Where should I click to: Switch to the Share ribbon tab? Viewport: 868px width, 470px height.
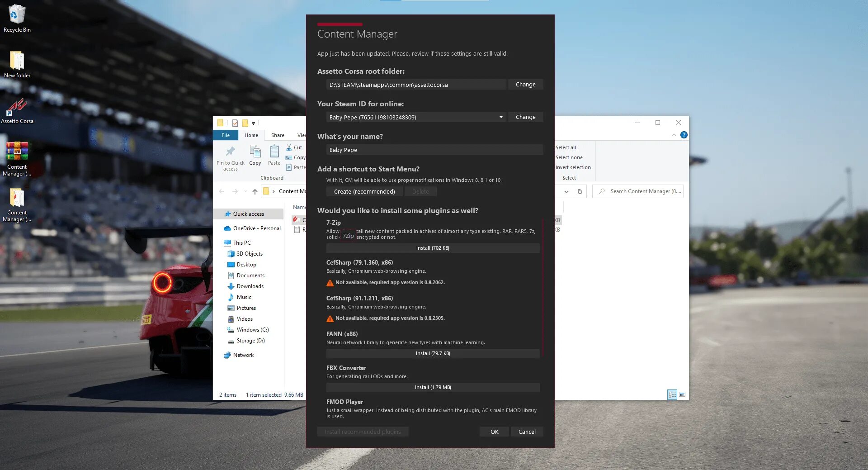pyautogui.click(x=278, y=135)
